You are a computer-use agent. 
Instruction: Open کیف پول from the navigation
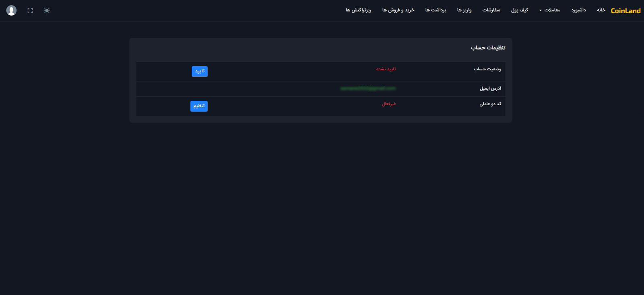pyautogui.click(x=519, y=10)
